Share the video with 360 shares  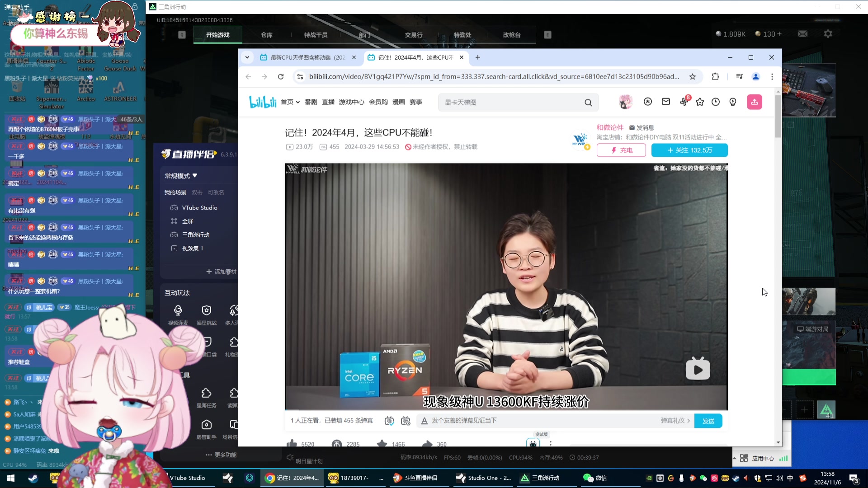427,444
